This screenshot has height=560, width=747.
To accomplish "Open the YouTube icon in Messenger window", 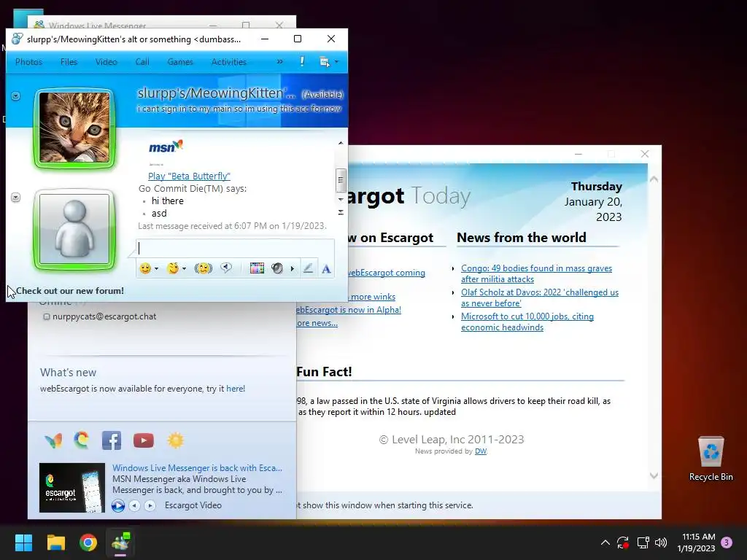I will click(x=144, y=440).
